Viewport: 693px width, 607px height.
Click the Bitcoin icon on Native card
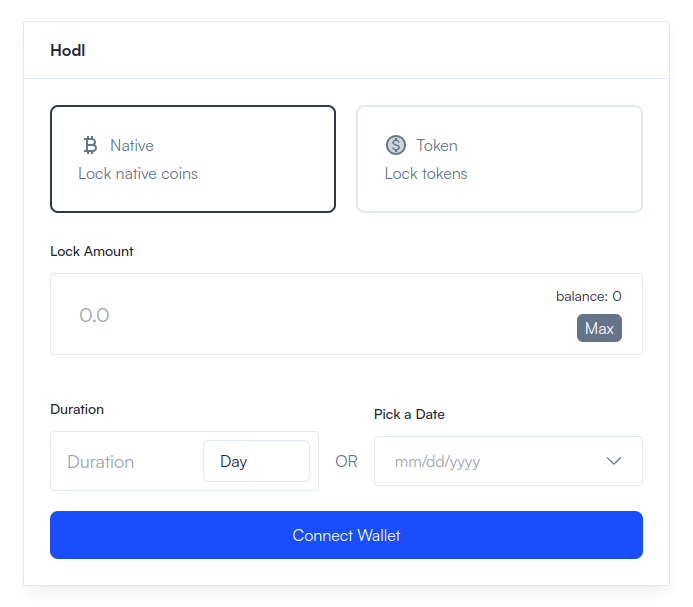pos(90,145)
